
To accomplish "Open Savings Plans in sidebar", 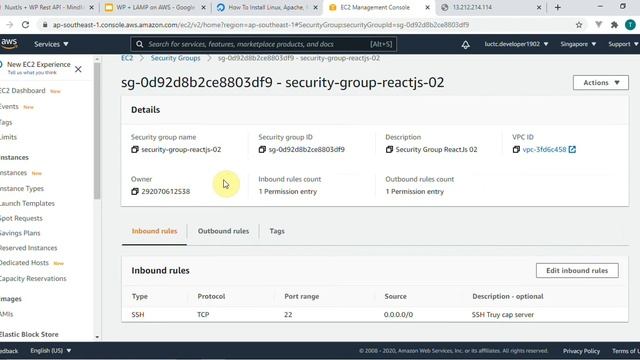I will 20,233.
